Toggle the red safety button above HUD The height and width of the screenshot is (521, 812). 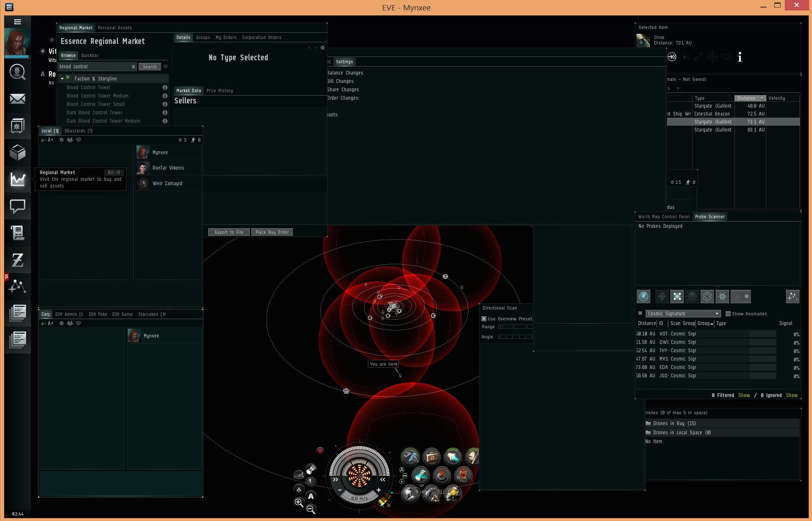point(320,451)
